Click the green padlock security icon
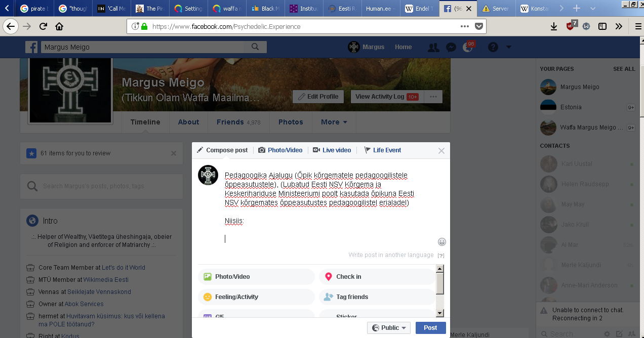Screen dimensions: 644x338 [144, 26]
